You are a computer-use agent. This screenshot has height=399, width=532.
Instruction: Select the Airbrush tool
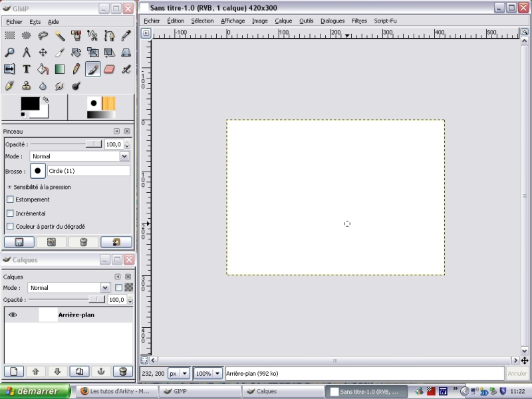click(126, 69)
